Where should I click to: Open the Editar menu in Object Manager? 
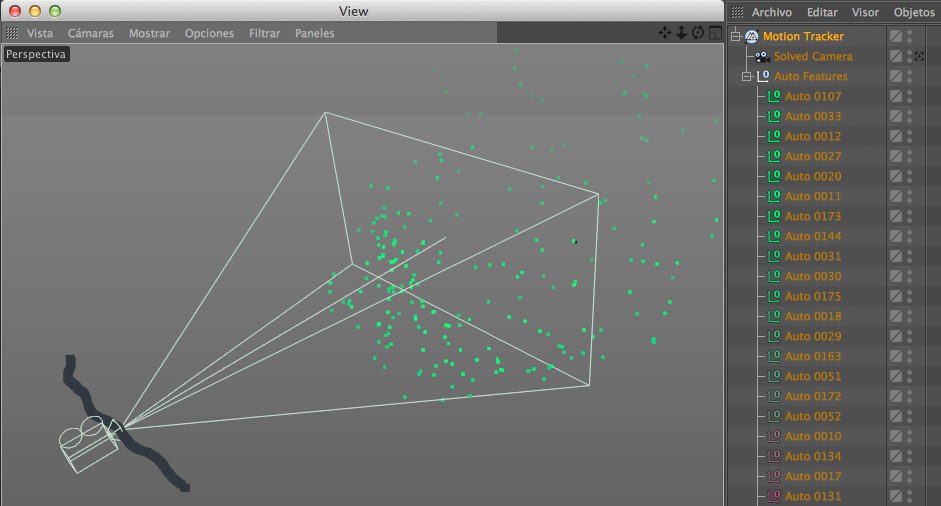click(x=822, y=12)
